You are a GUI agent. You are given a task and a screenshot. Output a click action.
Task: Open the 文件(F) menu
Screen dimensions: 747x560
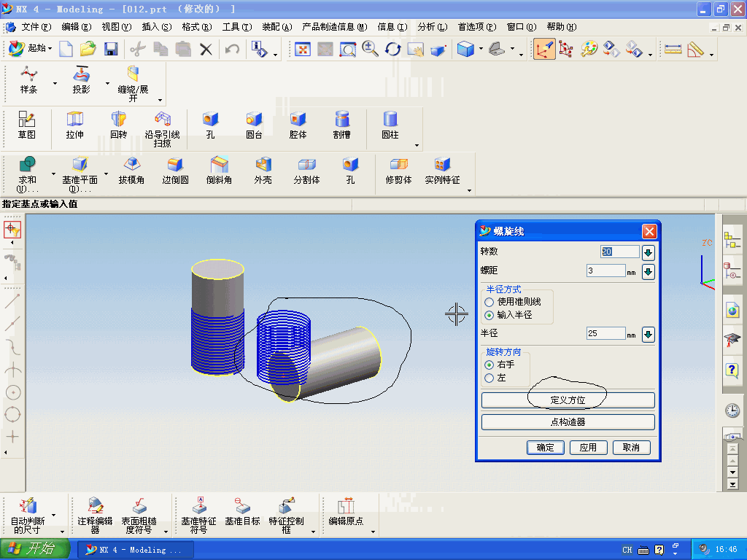36,27
